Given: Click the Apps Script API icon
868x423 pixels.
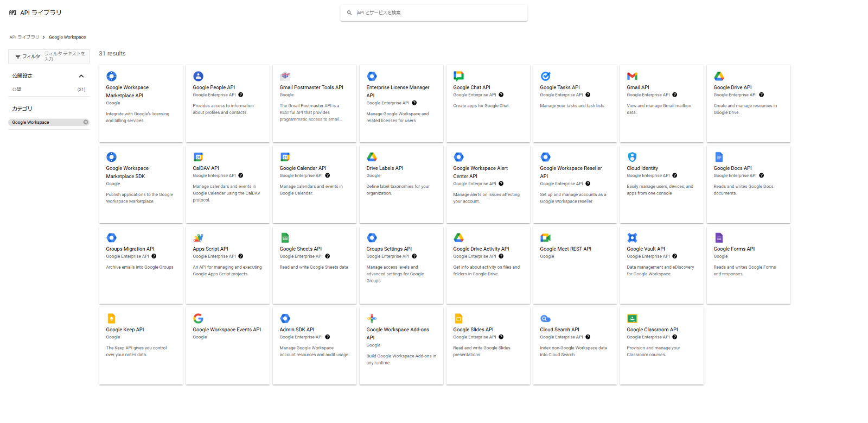Looking at the screenshot, I should [198, 238].
